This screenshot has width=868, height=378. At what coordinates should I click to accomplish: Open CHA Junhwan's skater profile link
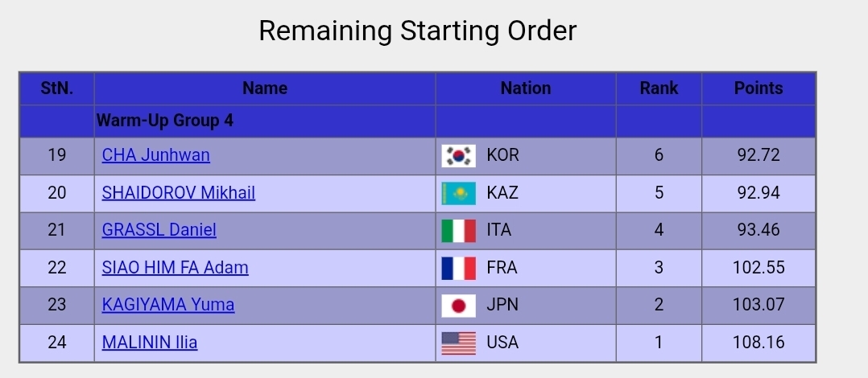(156, 155)
